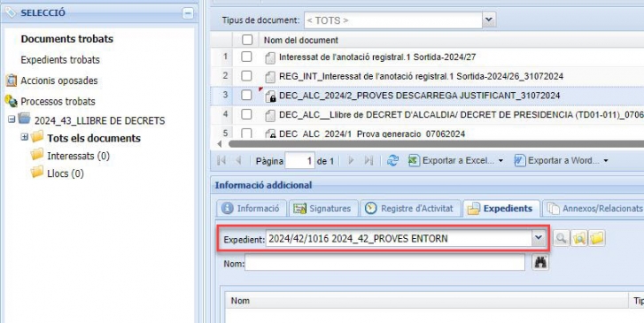Go to the next page arrow
This screenshot has width=644, height=323.
[x=351, y=160]
